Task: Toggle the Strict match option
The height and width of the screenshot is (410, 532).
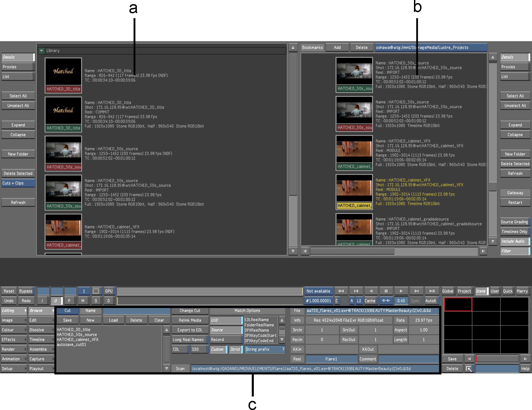Action: coord(235,349)
